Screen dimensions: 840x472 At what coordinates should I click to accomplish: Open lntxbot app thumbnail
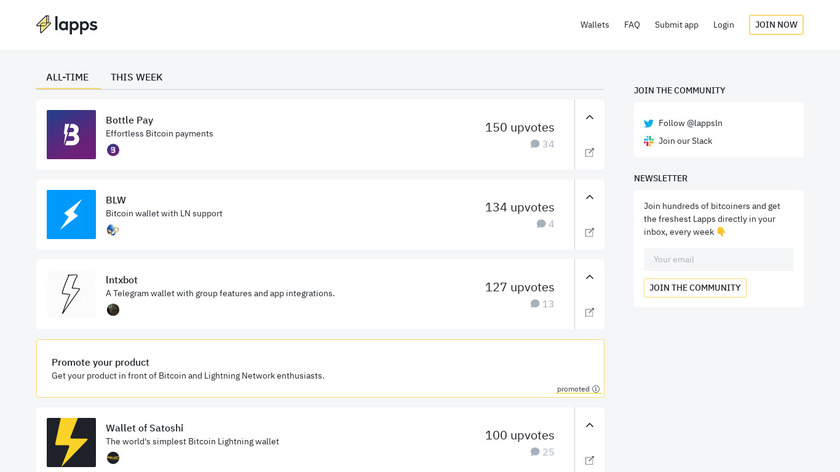[x=71, y=294]
